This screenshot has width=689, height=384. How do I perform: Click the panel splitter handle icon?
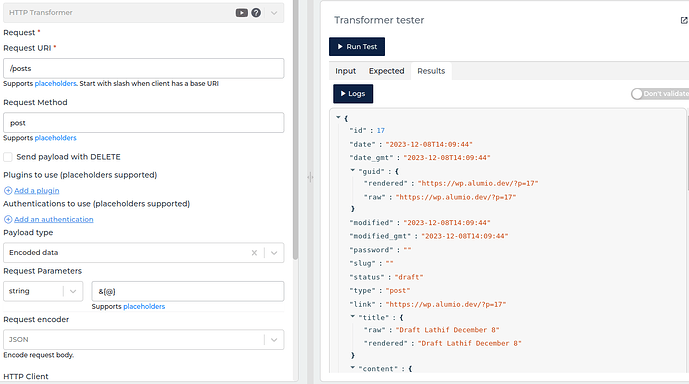tap(310, 177)
